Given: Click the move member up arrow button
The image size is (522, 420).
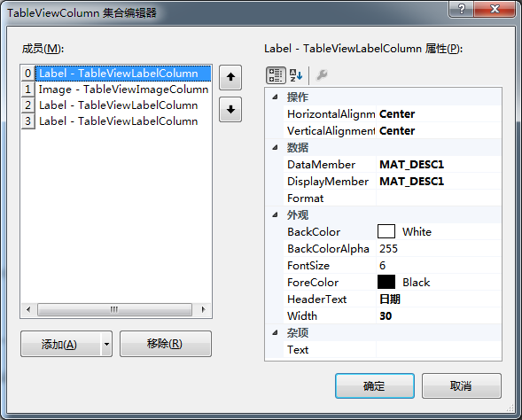Looking at the screenshot, I should point(230,78).
